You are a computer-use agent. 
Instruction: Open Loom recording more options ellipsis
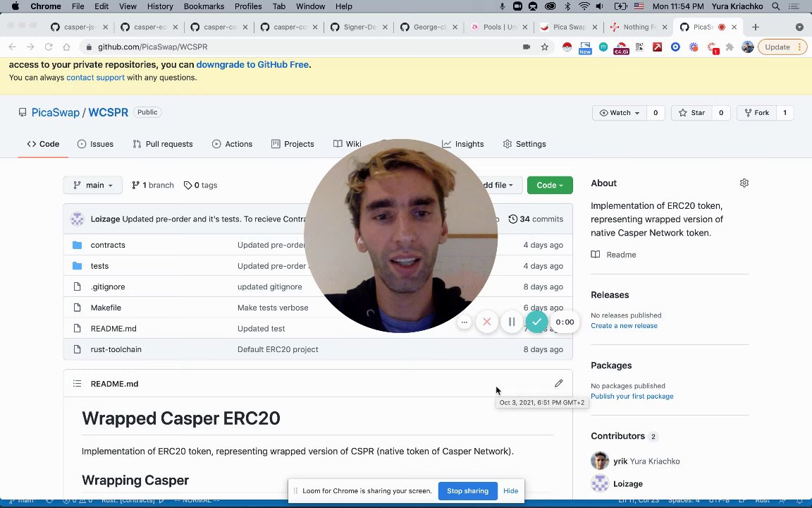[x=465, y=322]
